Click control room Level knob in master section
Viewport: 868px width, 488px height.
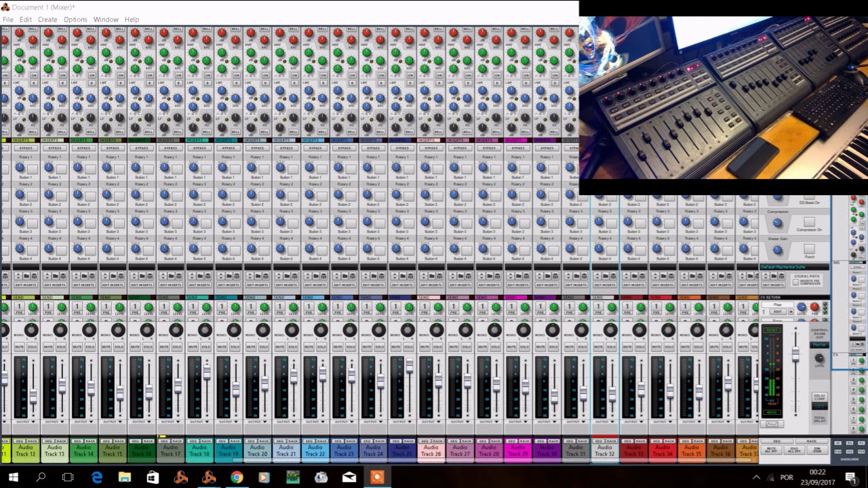pyautogui.click(x=819, y=358)
